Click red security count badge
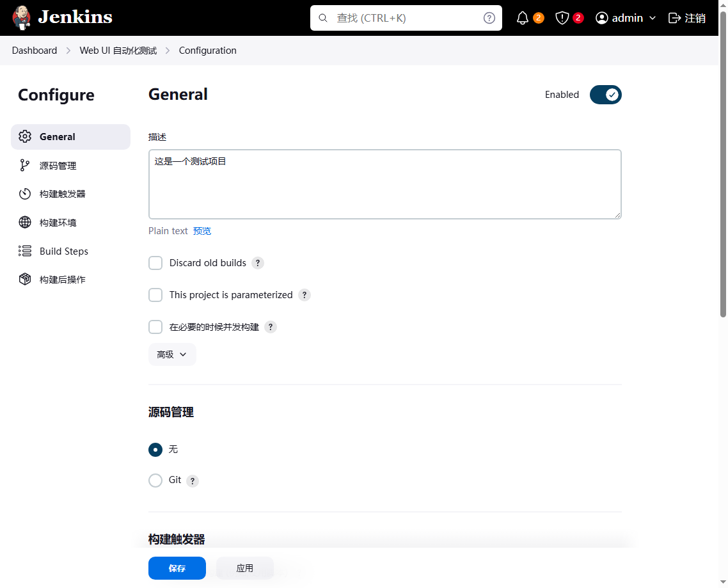 click(578, 18)
